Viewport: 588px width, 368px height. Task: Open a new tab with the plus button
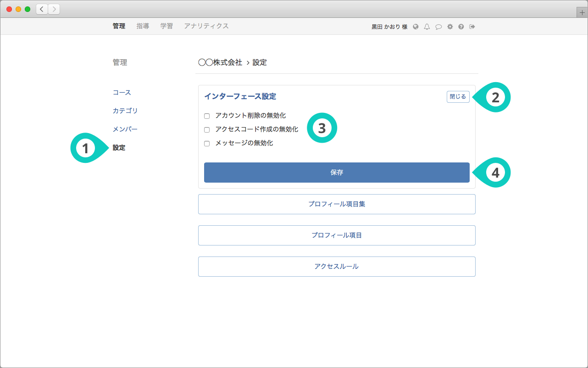[582, 12]
